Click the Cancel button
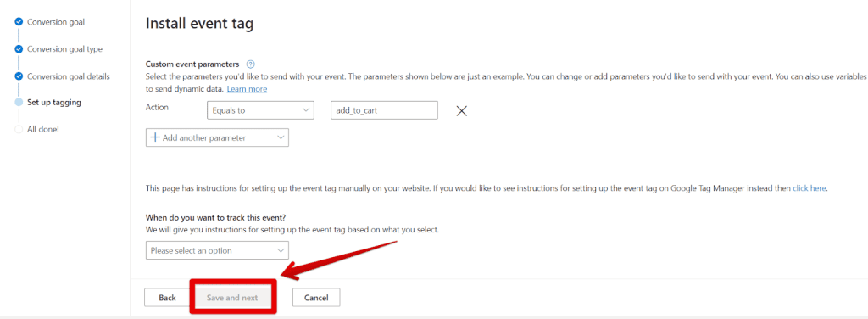The height and width of the screenshot is (319, 868). 317,298
